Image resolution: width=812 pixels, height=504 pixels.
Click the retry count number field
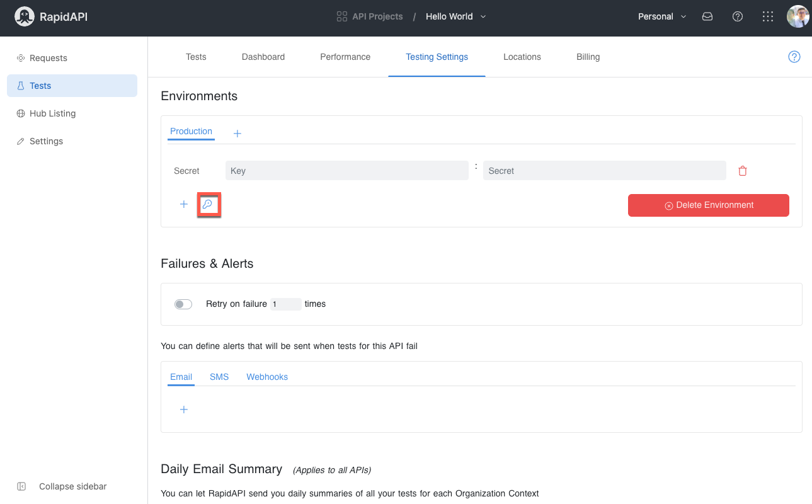click(286, 304)
